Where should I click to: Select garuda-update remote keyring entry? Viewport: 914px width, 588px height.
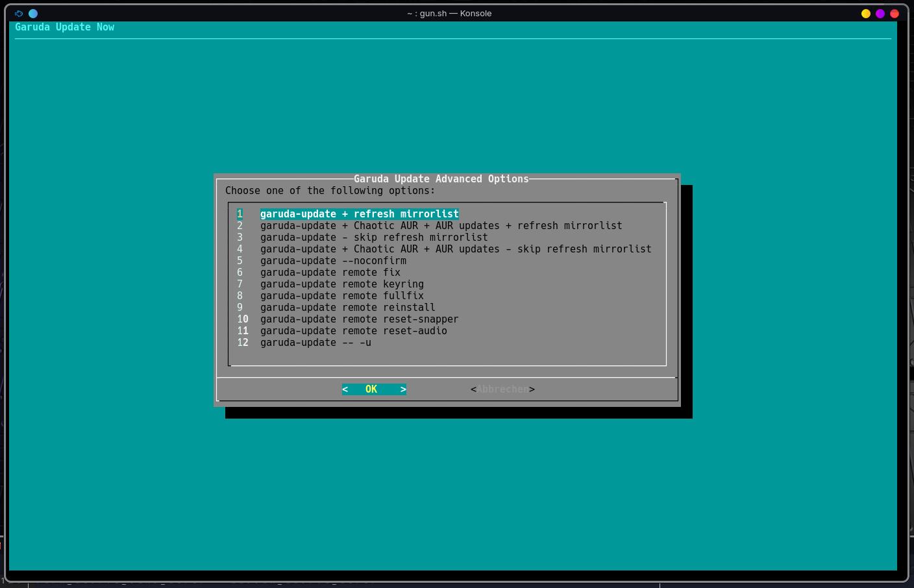330,284
